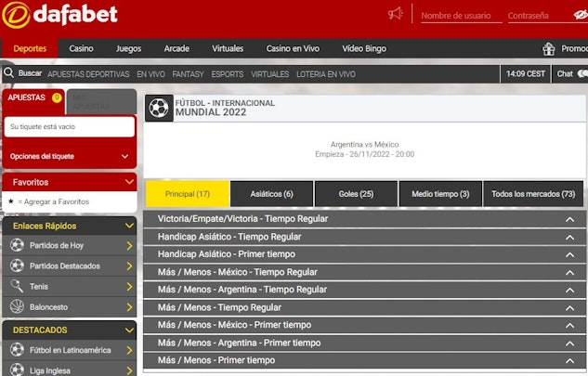Open arrow next to Tenis
Screen dimensions: 588x376
tap(129, 287)
